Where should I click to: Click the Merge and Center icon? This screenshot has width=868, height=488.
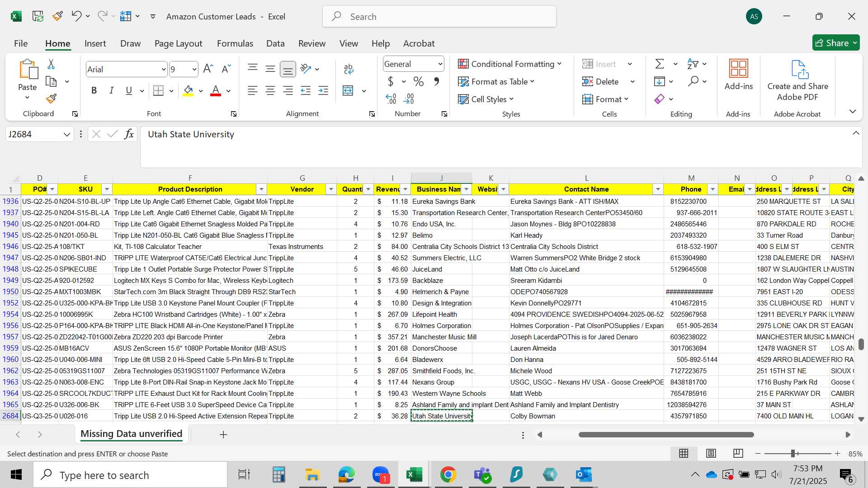[348, 90]
